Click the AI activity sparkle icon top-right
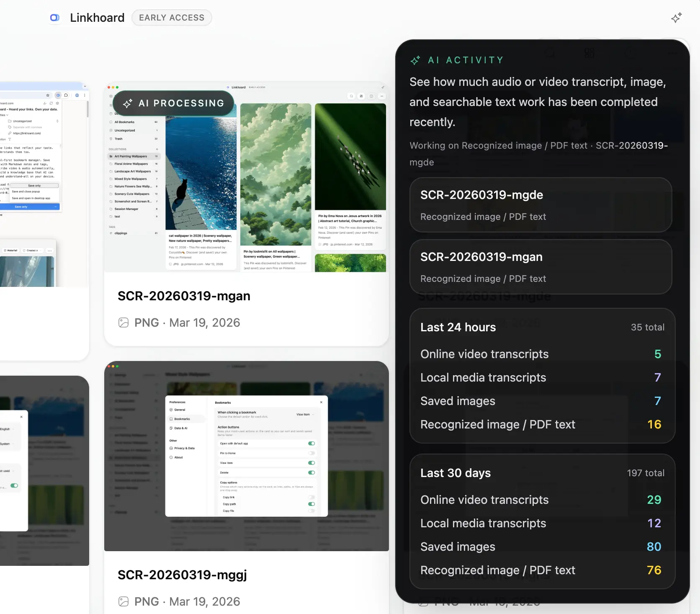700x614 pixels. [676, 18]
